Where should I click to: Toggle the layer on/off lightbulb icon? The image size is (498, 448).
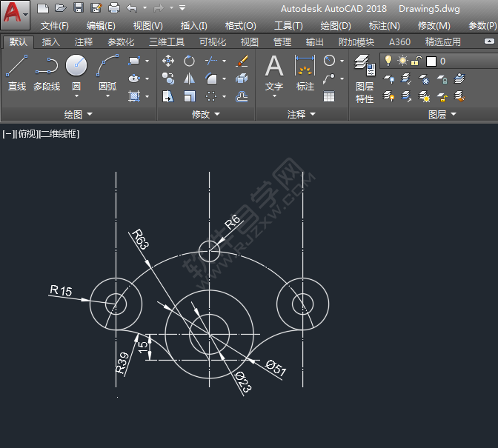point(388,61)
